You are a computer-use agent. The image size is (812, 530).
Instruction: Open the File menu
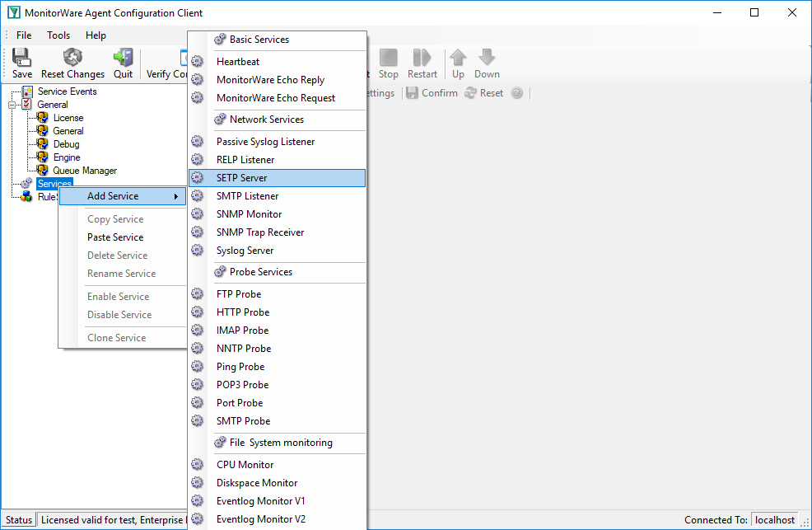pyautogui.click(x=24, y=35)
